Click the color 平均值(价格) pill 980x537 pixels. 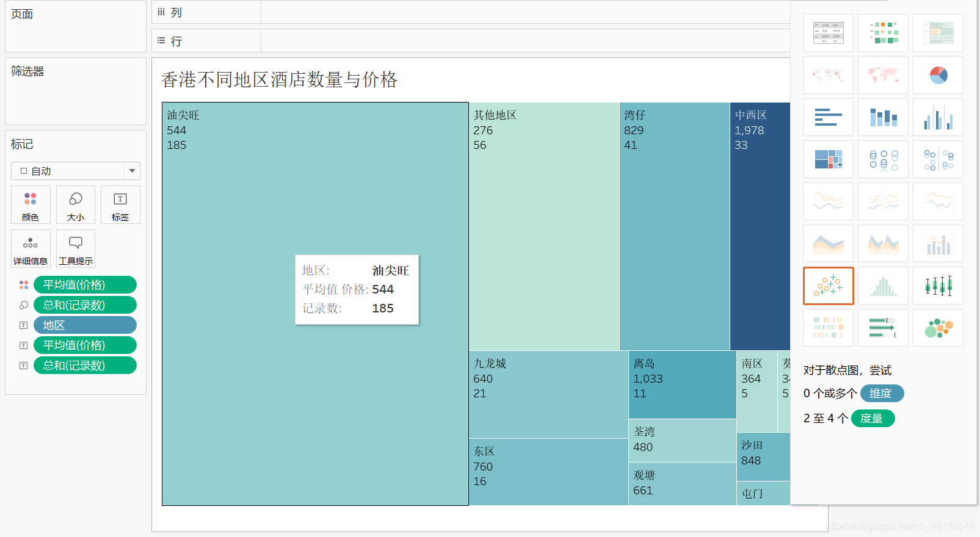pos(85,285)
